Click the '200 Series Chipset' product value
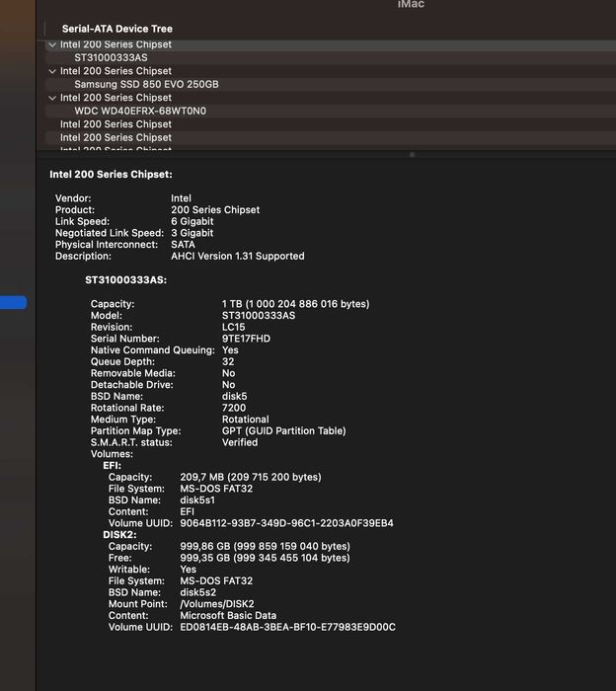 215,209
